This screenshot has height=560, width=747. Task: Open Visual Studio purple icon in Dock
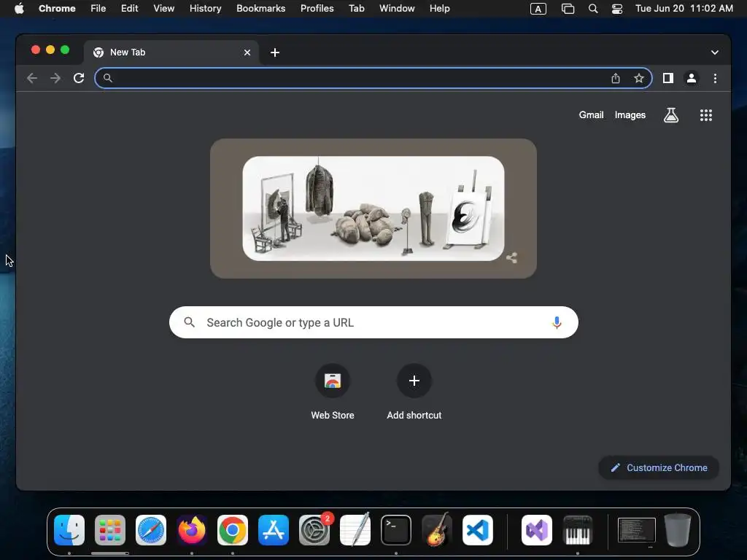click(x=537, y=530)
